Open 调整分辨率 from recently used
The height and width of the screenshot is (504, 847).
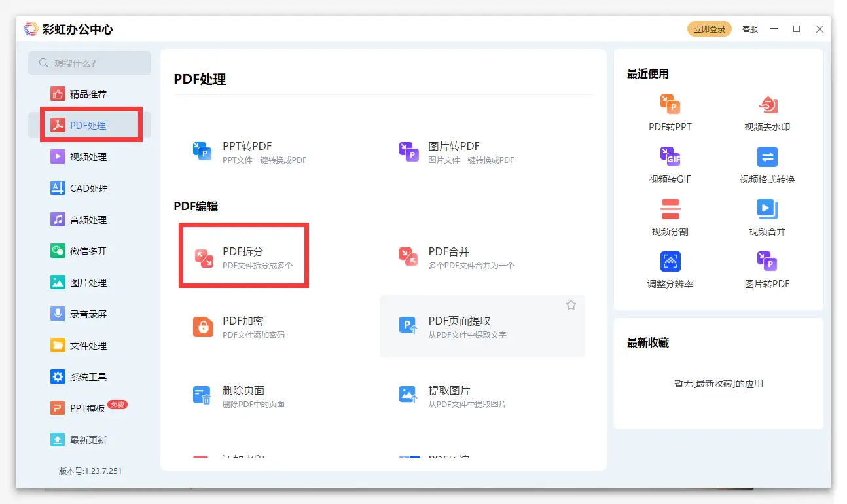tap(670, 262)
